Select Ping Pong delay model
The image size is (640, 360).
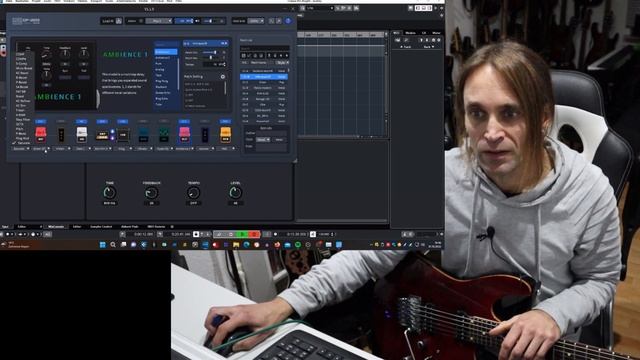click(x=162, y=81)
